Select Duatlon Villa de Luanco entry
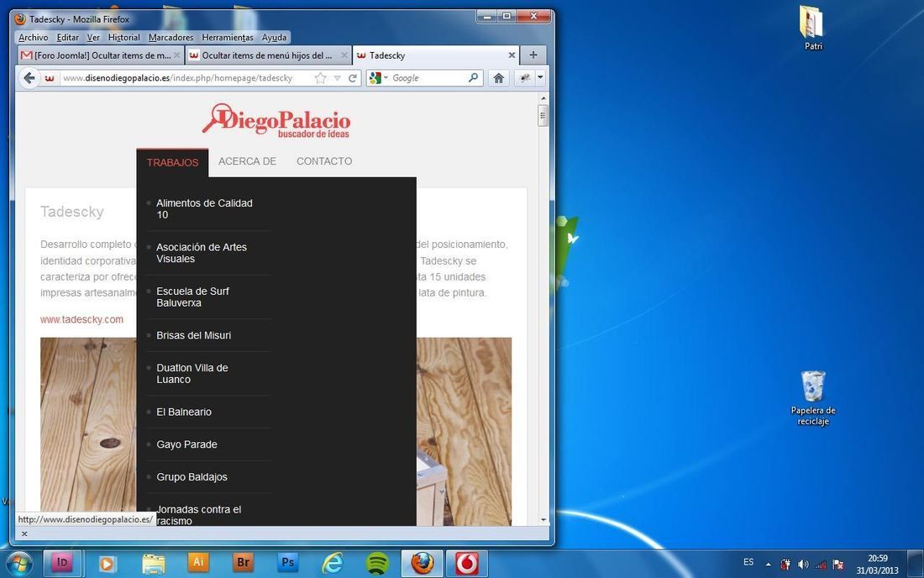 click(192, 374)
